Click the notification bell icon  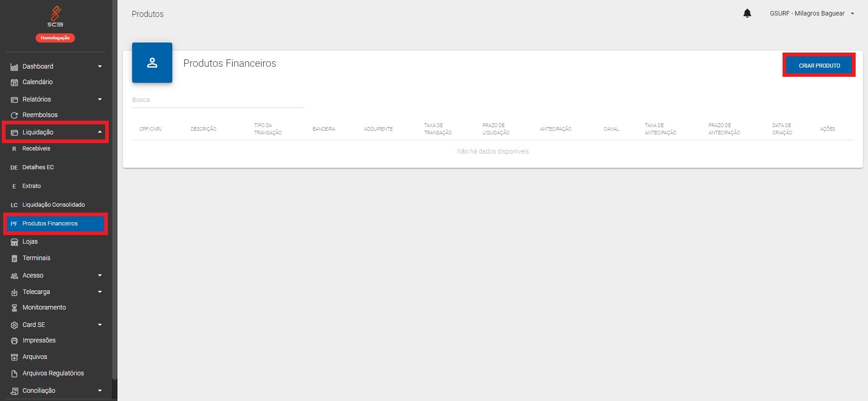click(747, 14)
